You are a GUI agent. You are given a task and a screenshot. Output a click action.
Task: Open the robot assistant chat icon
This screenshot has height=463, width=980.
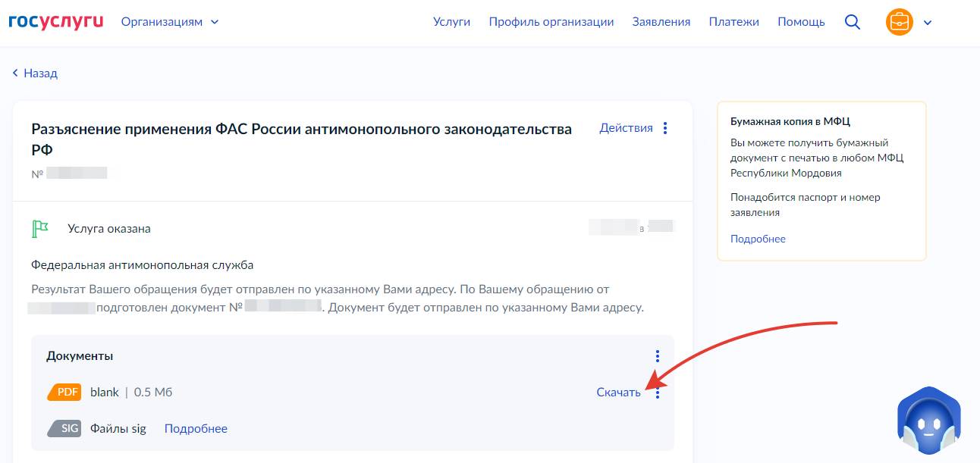click(929, 419)
